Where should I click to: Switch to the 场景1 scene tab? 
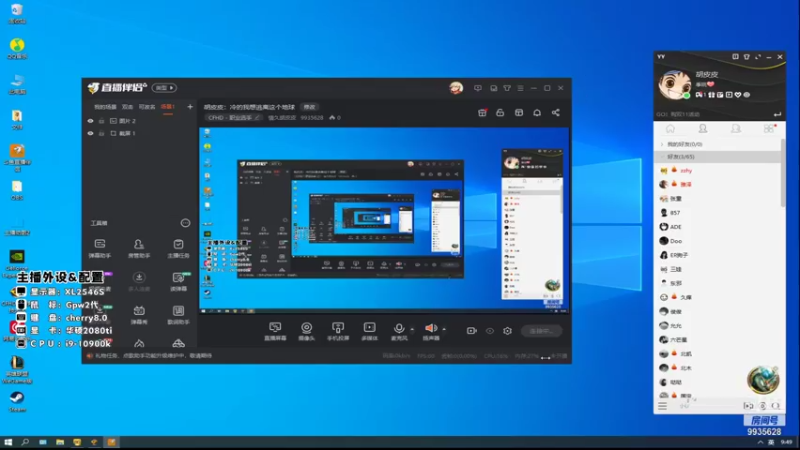167,107
